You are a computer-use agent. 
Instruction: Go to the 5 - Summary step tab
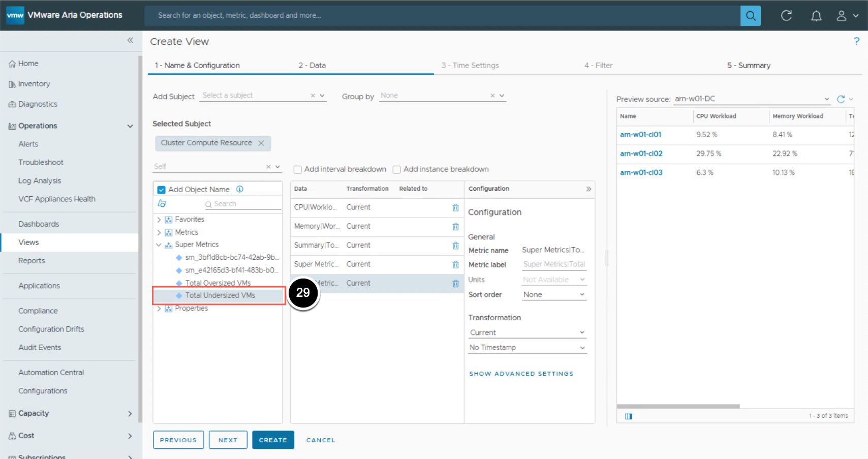coord(748,66)
